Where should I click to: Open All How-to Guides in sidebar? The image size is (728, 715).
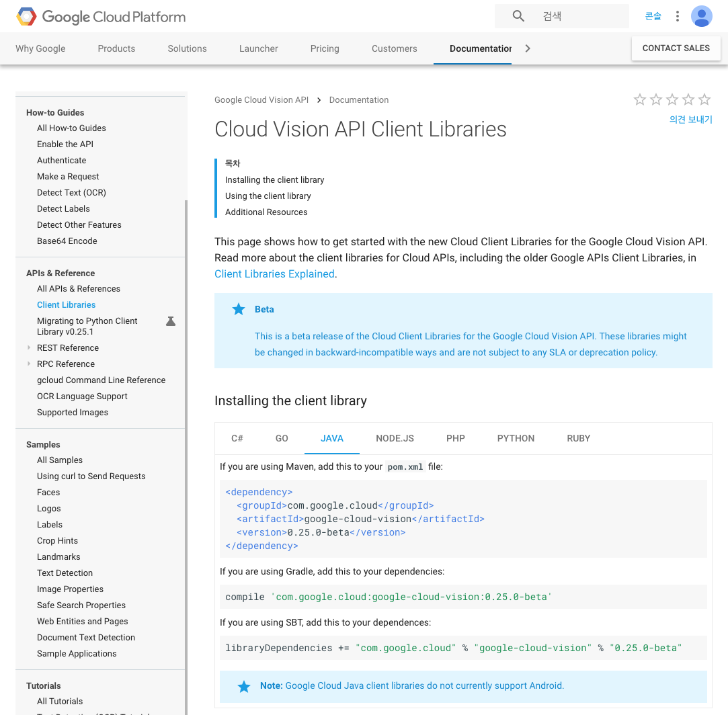click(71, 128)
